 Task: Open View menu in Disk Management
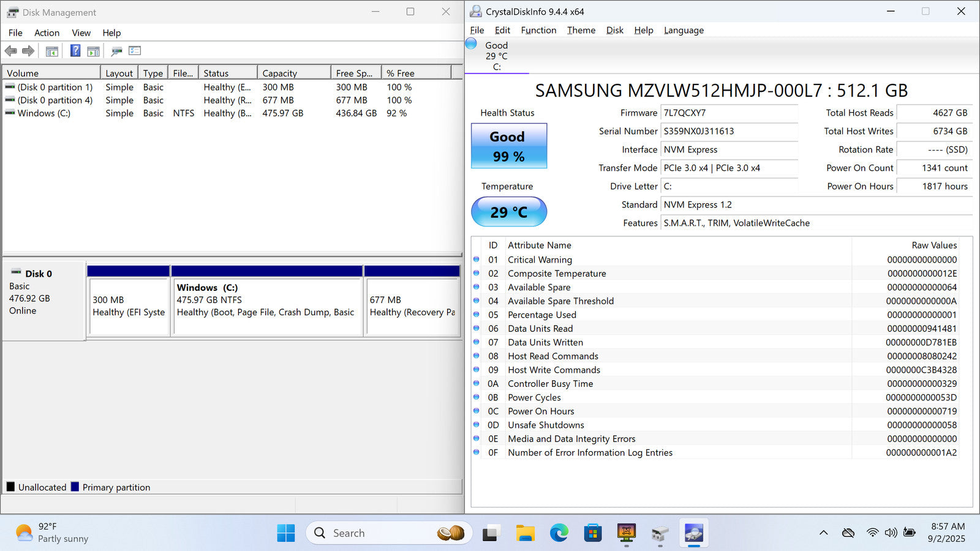point(81,33)
